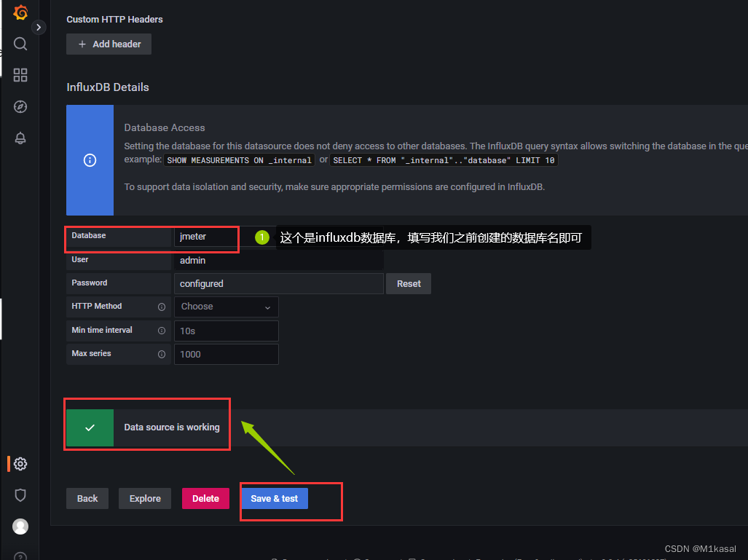
Task: Open the help question mark icon
Action: pyautogui.click(x=20, y=556)
